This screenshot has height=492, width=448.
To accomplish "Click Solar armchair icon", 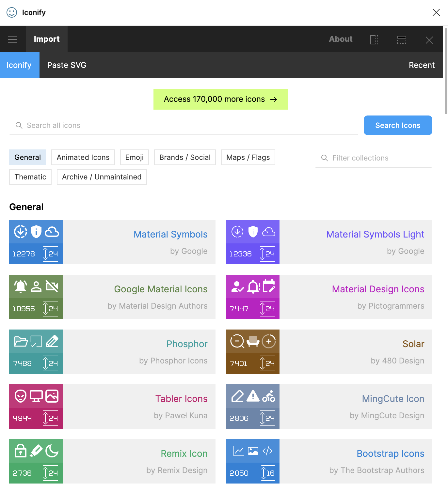I will [x=253, y=341].
